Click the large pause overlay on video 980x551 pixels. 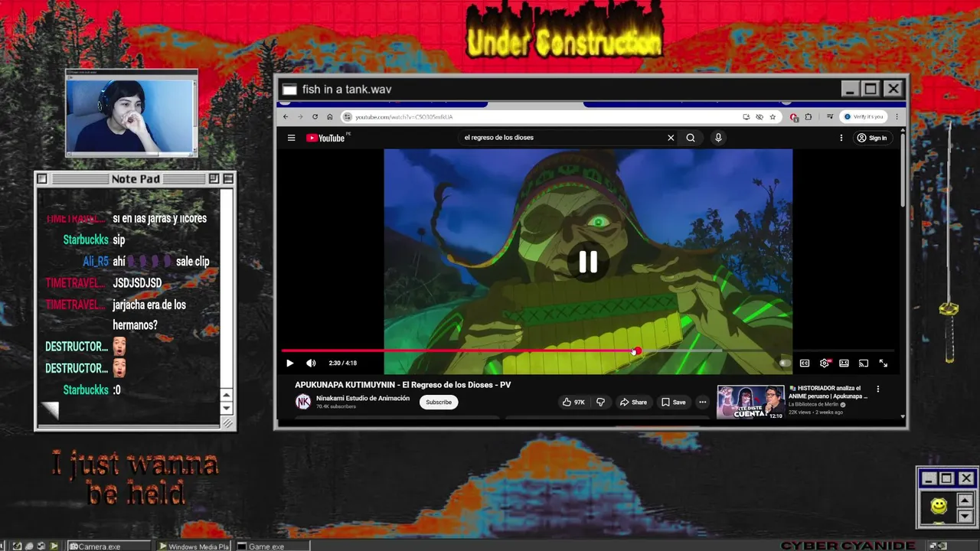[588, 262]
